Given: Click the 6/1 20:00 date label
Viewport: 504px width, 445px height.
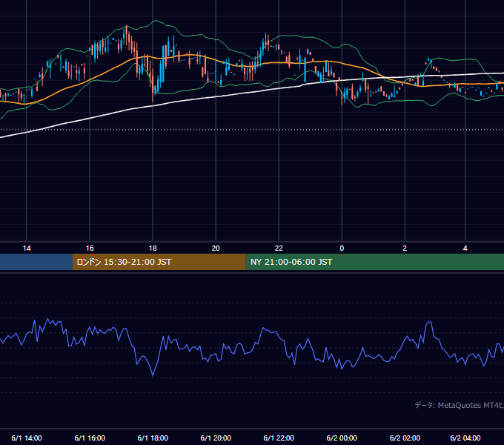Looking at the screenshot, I should (216, 438).
